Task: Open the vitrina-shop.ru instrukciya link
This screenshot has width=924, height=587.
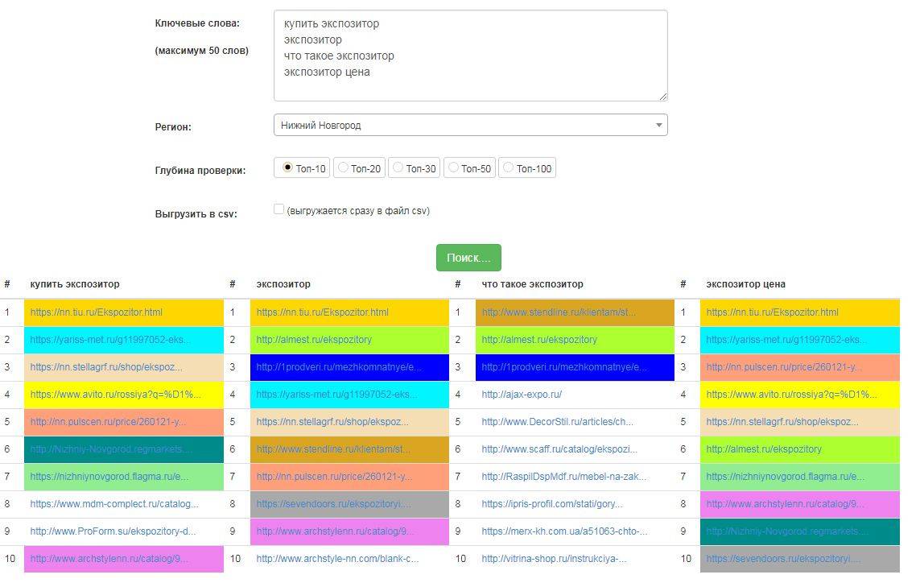Action: coord(554,559)
